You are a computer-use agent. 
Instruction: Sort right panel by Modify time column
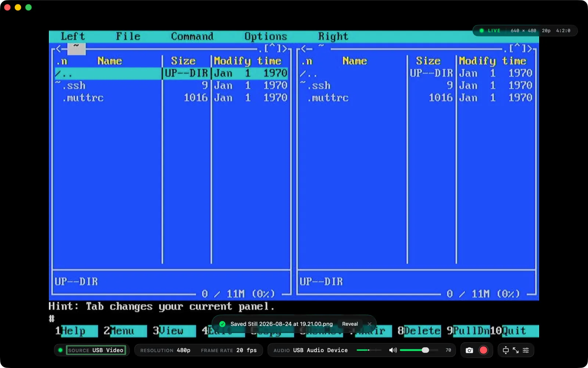(x=493, y=61)
